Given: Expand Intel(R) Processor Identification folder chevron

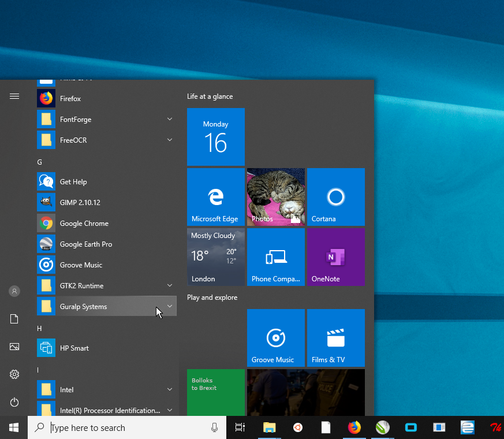Looking at the screenshot, I should (x=169, y=410).
